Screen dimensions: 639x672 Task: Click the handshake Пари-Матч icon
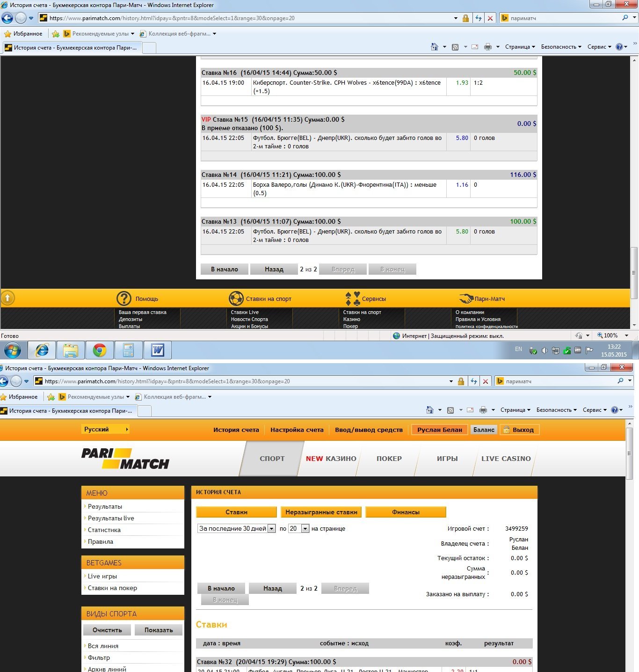pos(466,299)
